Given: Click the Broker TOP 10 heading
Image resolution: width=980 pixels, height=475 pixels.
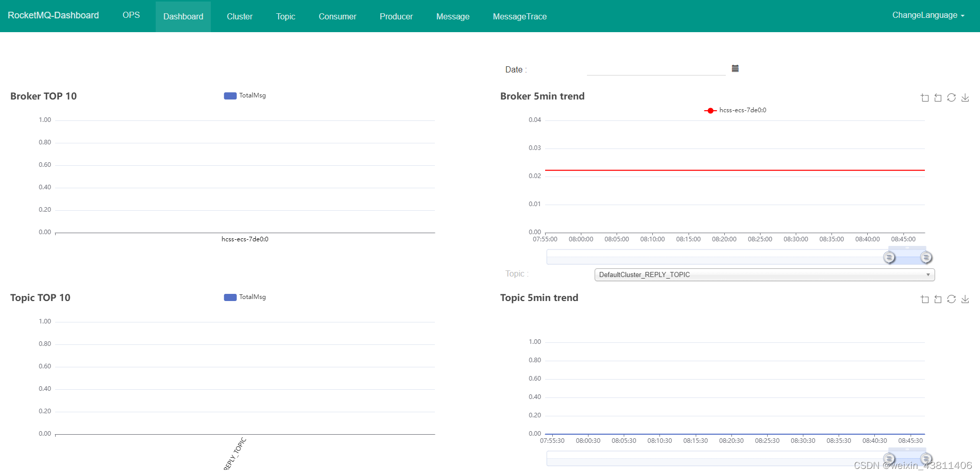Looking at the screenshot, I should click(43, 96).
